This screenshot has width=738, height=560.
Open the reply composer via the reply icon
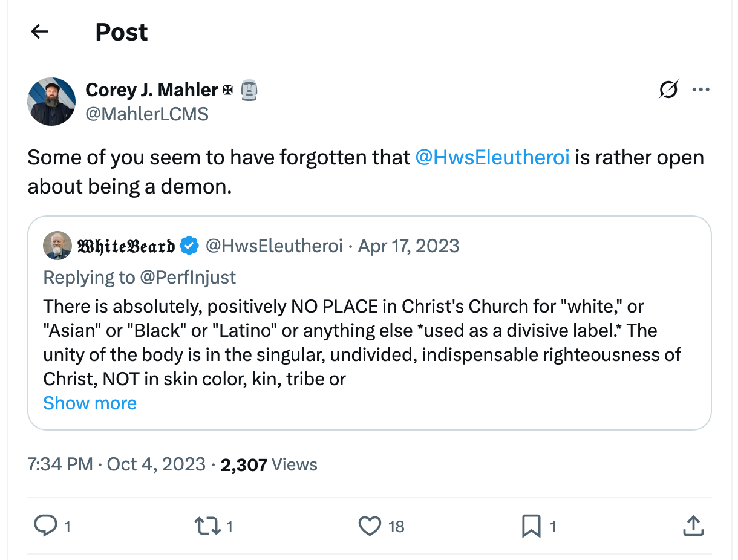(x=47, y=526)
